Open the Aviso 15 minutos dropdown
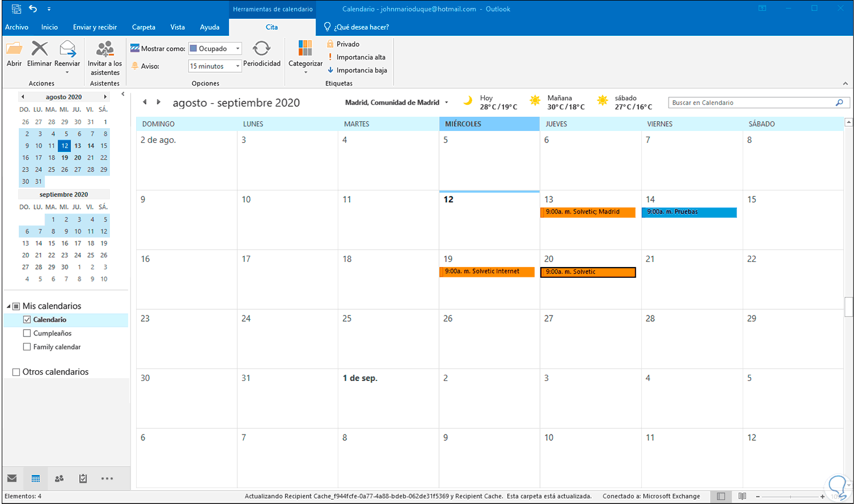The width and height of the screenshot is (856, 504). (238, 66)
